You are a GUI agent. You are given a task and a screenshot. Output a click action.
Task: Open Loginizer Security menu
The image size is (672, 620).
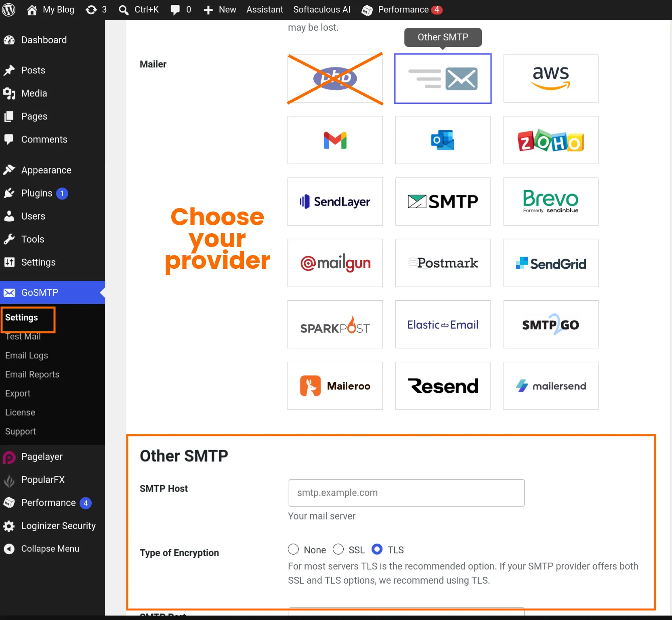click(x=52, y=526)
